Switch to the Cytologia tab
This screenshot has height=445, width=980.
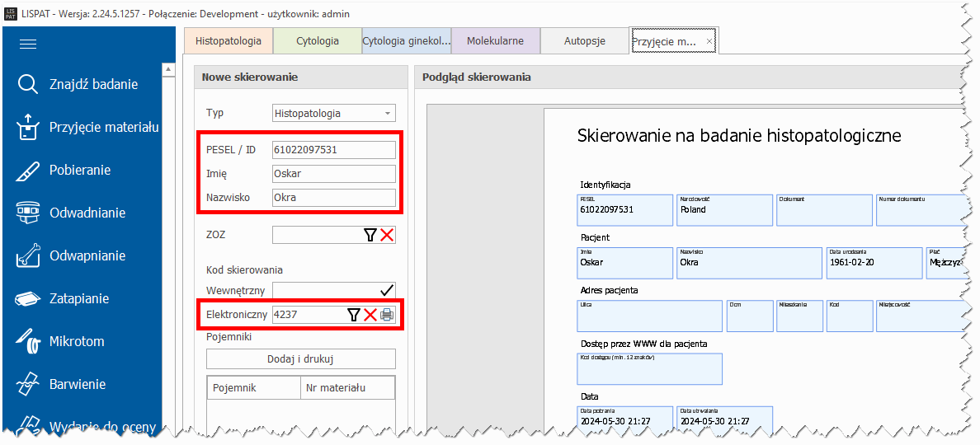317,41
